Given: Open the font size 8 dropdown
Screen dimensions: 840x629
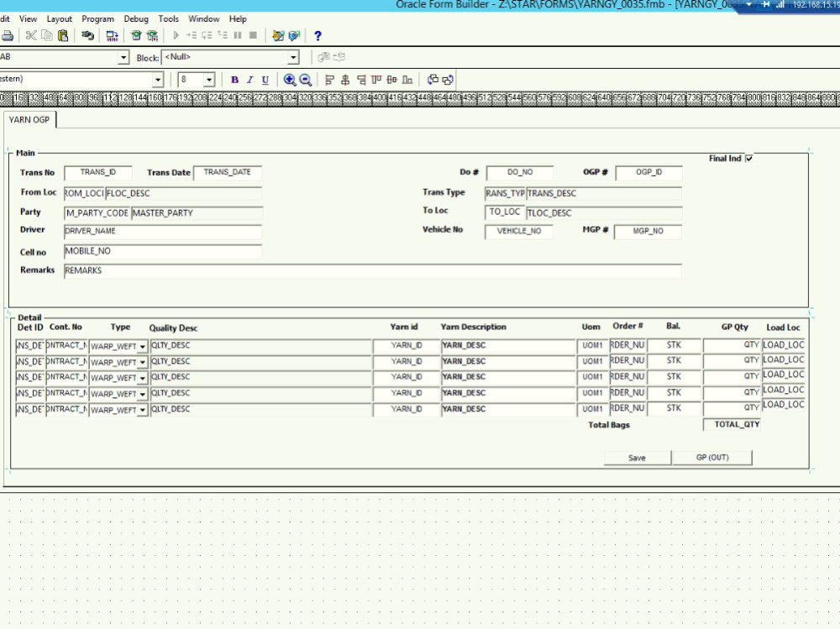Looking at the screenshot, I should tap(209, 80).
